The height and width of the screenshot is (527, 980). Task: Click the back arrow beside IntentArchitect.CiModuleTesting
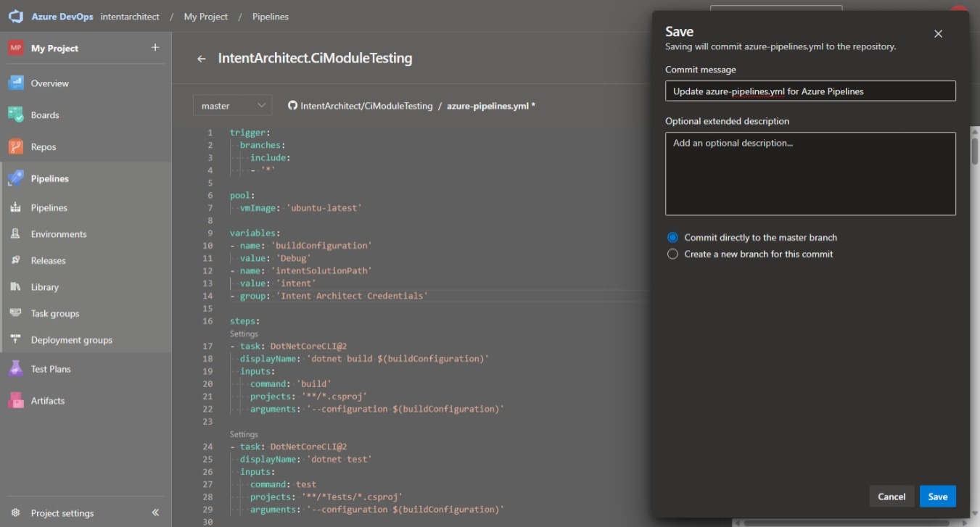pos(202,59)
